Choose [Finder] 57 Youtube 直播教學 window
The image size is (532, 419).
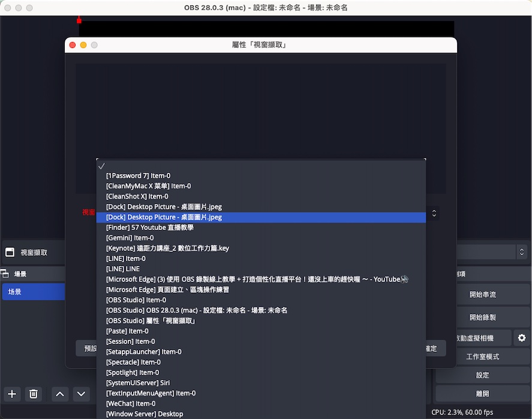261,228
